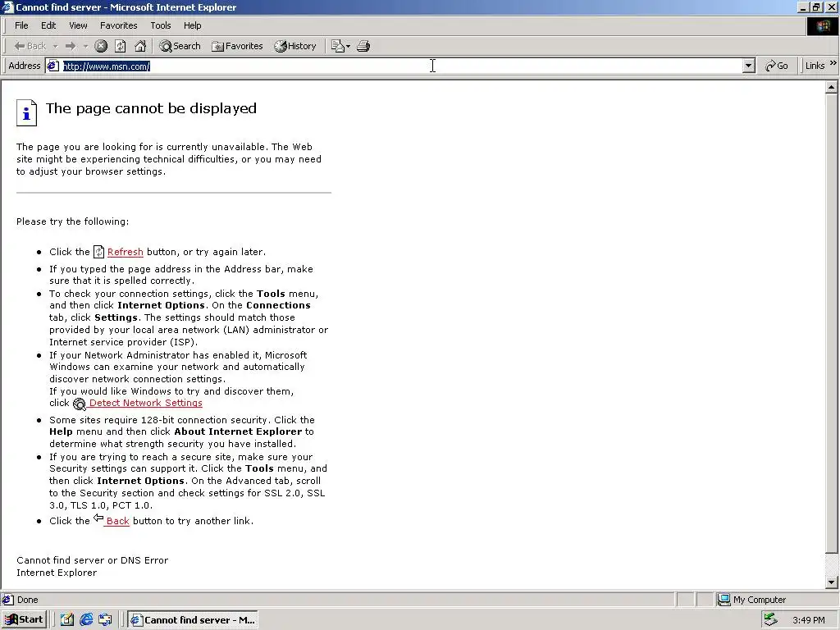Click the Windows Start button

tap(24, 620)
